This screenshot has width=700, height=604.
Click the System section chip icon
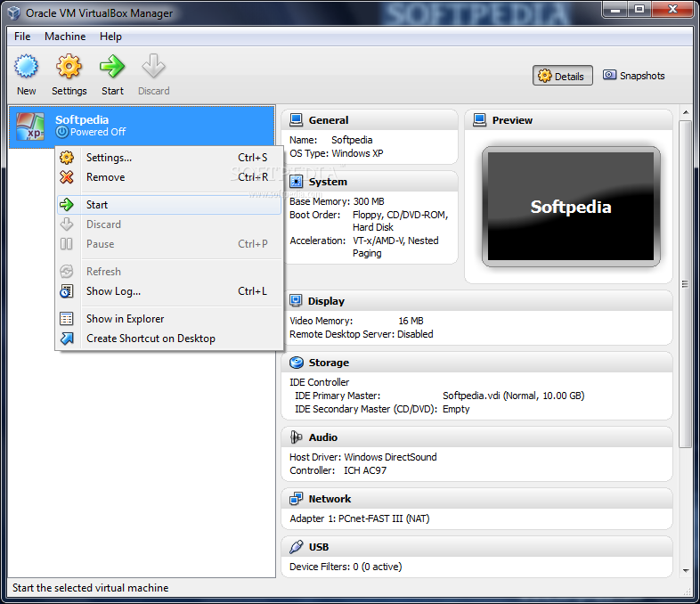pos(296,182)
